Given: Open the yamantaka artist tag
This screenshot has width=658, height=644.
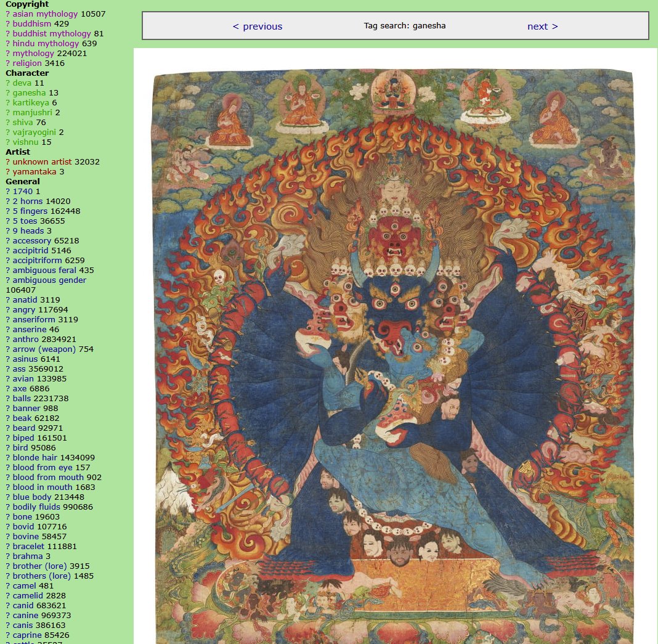Looking at the screenshot, I should 35,172.
